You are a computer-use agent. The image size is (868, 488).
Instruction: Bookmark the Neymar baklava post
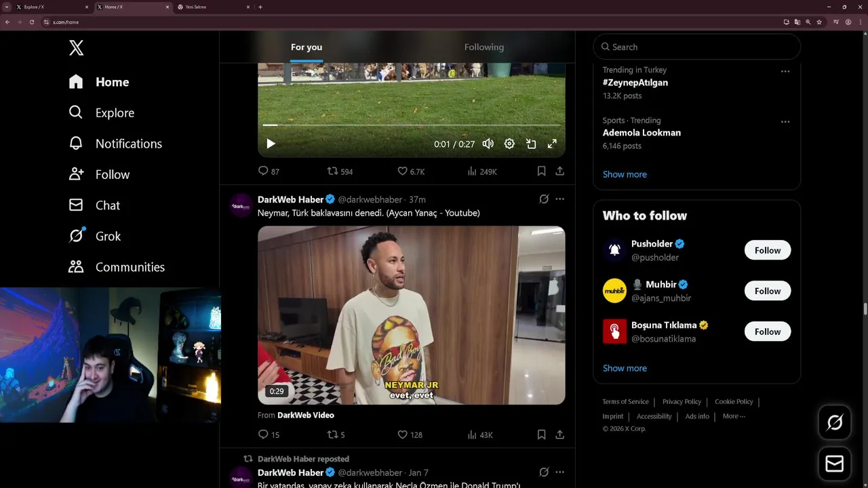pos(541,434)
